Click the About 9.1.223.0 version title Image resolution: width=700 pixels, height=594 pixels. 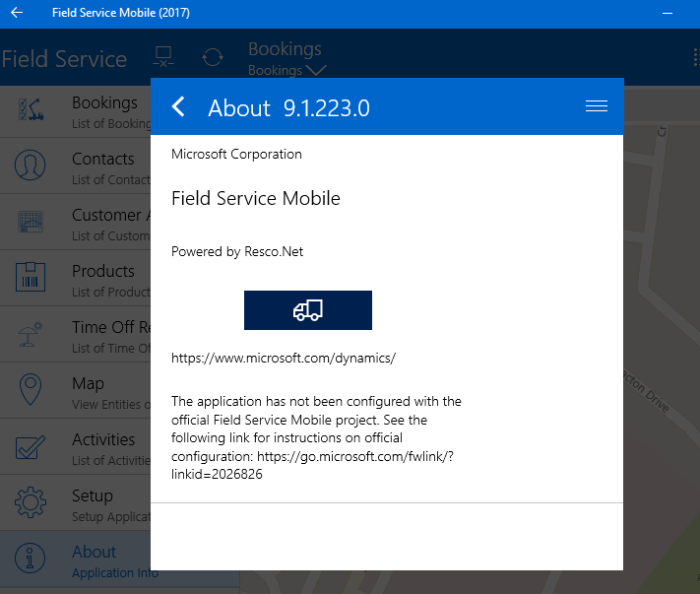coord(288,108)
